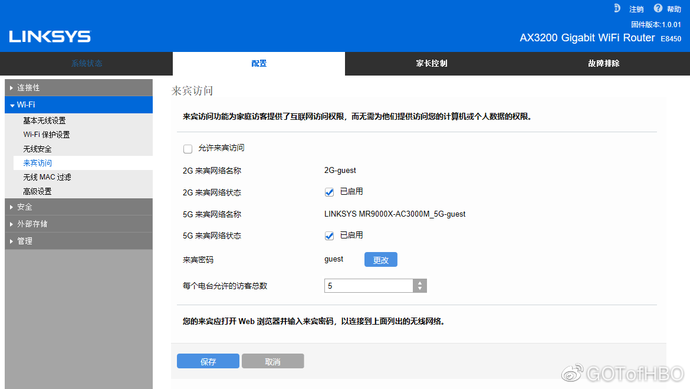Collapse the Wi-Fi sidebar section
Screen dimensions: 690x389
(79, 105)
